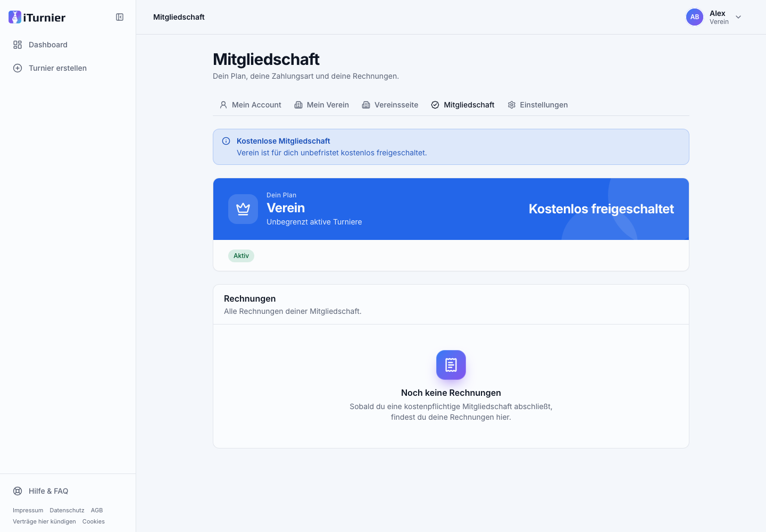Click the Rechnungen section heading
Image resolution: width=766 pixels, height=532 pixels.
pyautogui.click(x=250, y=298)
